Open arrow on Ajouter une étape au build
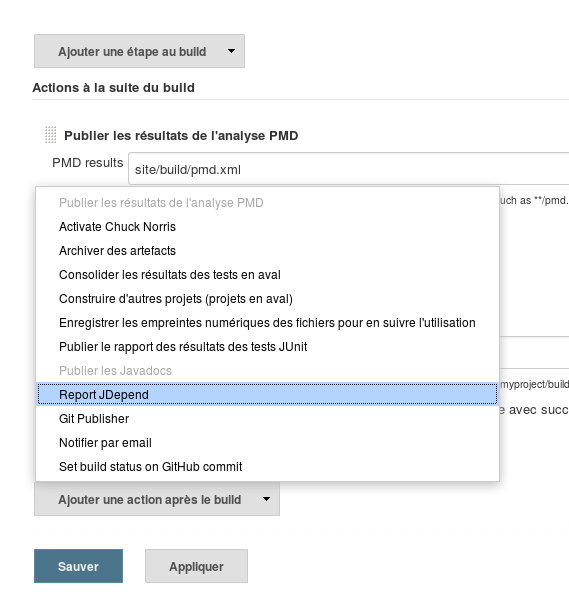This screenshot has height=605, width=569. click(231, 51)
